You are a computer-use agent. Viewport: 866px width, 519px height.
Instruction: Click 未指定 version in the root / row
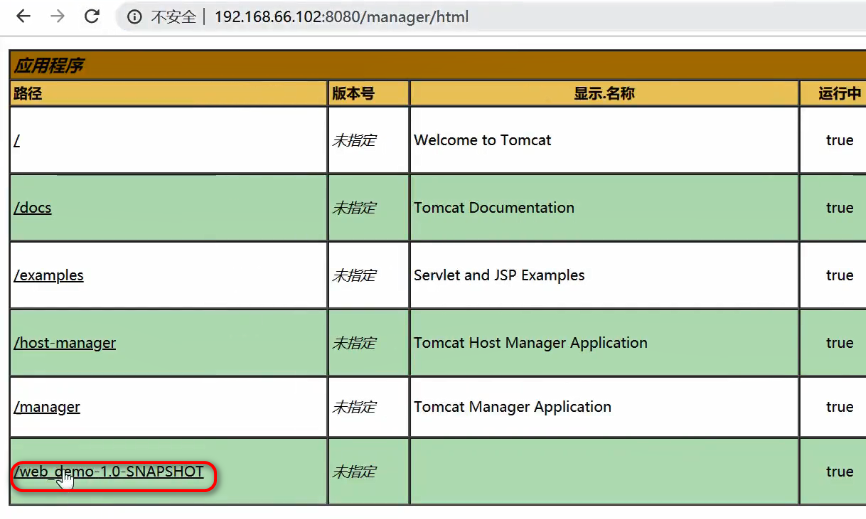tap(354, 141)
